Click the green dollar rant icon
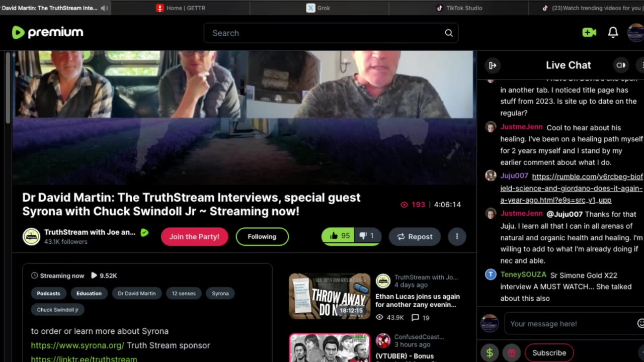The image size is (644, 362). [x=490, y=353]
